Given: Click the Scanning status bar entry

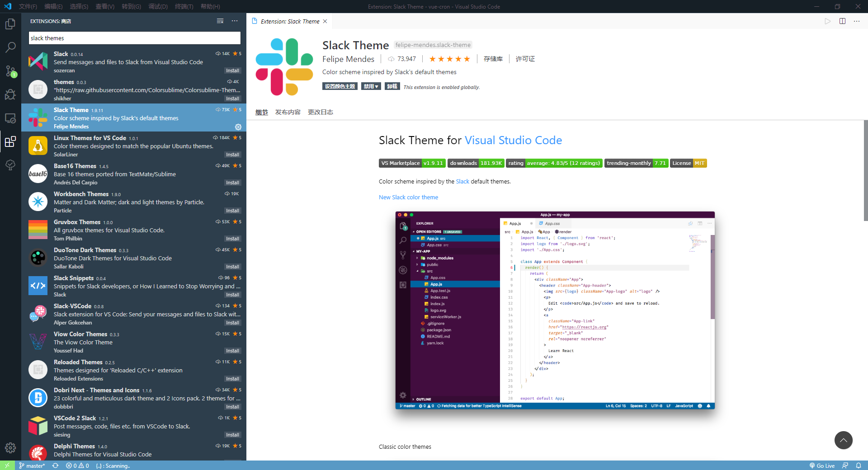Looking at the screenshot, I should [x=113, y=465].
